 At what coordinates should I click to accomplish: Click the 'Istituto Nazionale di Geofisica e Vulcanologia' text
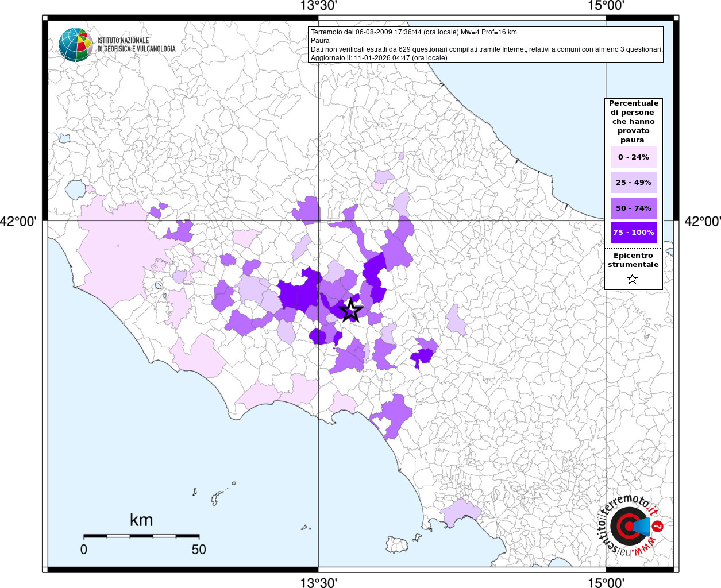point(136,45)
